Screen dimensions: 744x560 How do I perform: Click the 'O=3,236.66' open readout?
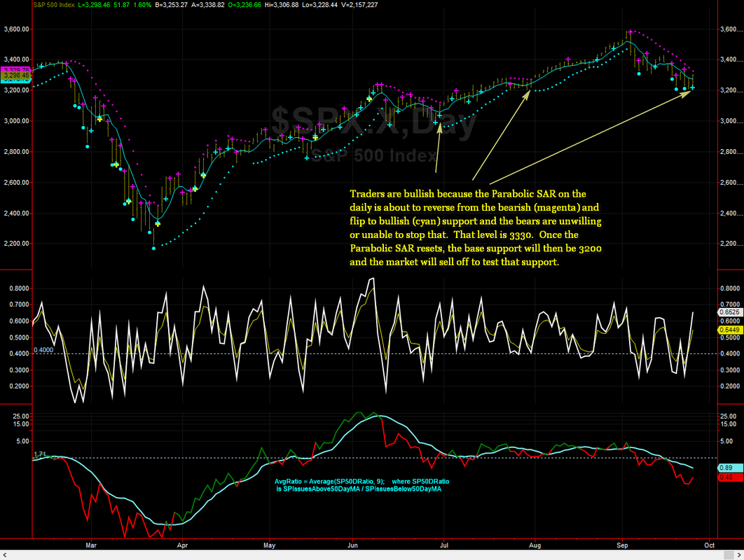pos(244,5)
